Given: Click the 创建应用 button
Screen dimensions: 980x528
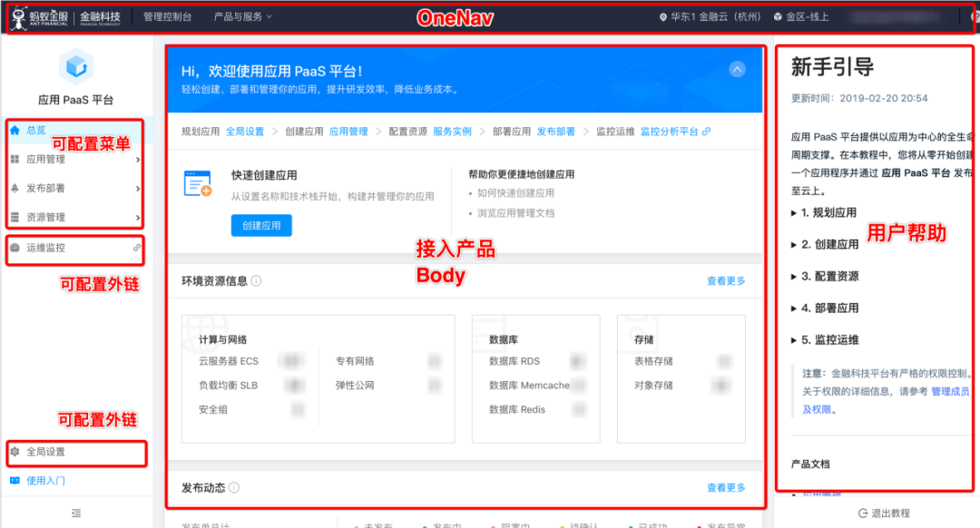Looking at the screenshot, I should click(261, 225).
